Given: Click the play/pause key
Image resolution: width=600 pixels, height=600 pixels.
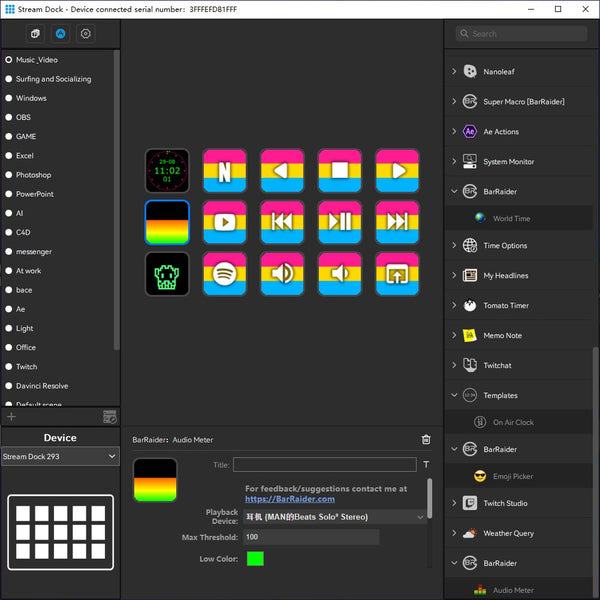Looking at the screenshot, I should point(340,222).
